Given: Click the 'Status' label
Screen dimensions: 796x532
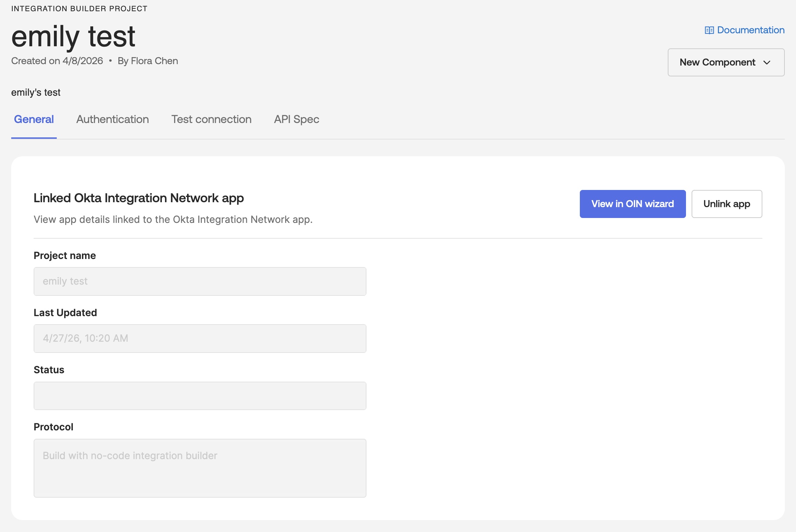Looking at the screenshot, I should [49, 370].
